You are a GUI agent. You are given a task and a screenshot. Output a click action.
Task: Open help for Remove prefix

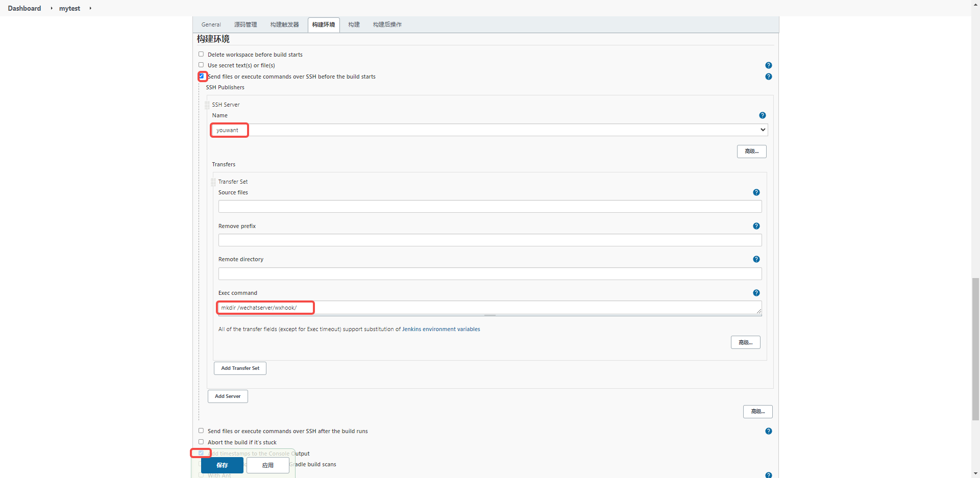pyautogui.click(x=756, y=225)
